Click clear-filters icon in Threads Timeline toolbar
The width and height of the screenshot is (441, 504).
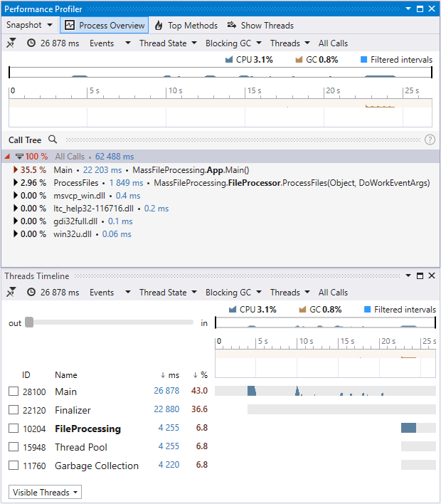tap(12, 293)
